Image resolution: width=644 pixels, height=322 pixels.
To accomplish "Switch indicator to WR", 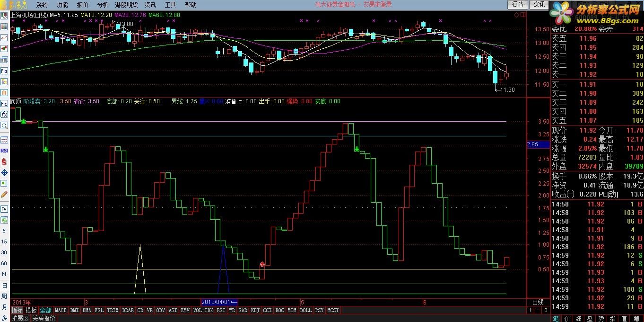I will (232, 310).
